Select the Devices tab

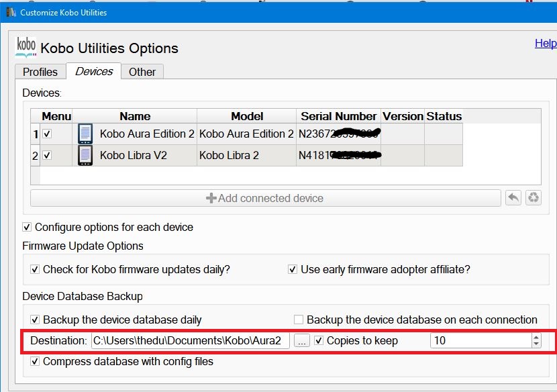tap(94, 71)
